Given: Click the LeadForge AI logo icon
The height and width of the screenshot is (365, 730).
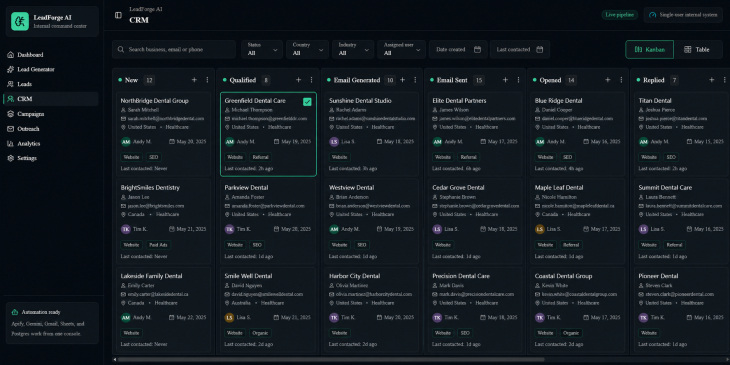Looking at the screenshot, I should tap(20, 21).
